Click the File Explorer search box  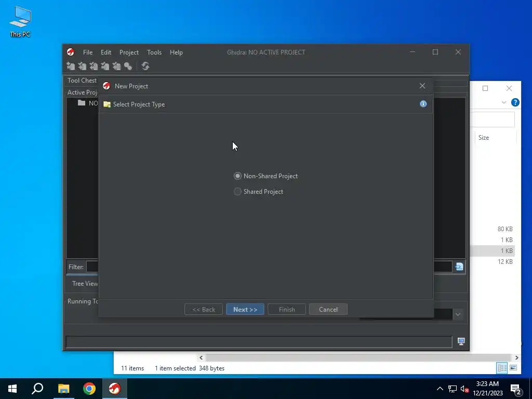point(492,119)
